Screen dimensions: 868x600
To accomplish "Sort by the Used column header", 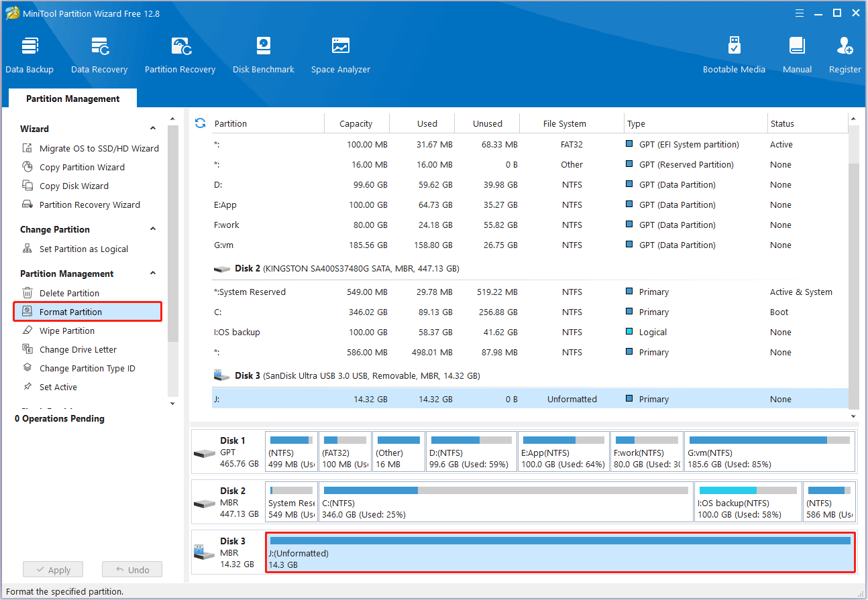I will coord(427,123).
